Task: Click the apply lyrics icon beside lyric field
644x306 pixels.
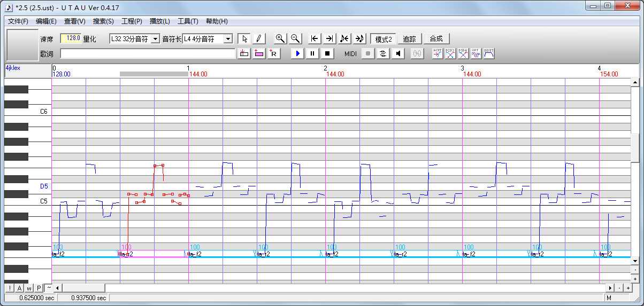Action: click(x=244, y=53)
